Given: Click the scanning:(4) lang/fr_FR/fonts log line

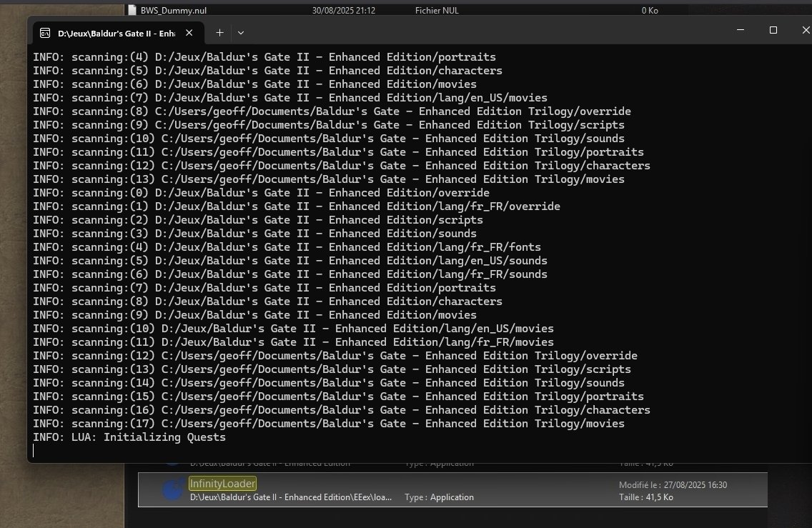Looking at the screenshot, I should click(x=287, y=247).
